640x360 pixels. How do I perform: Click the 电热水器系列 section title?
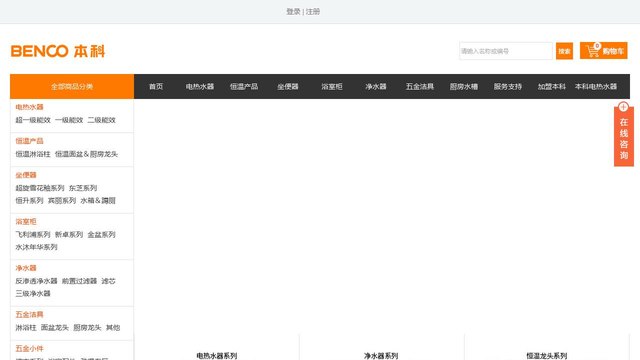pos(217,356)
